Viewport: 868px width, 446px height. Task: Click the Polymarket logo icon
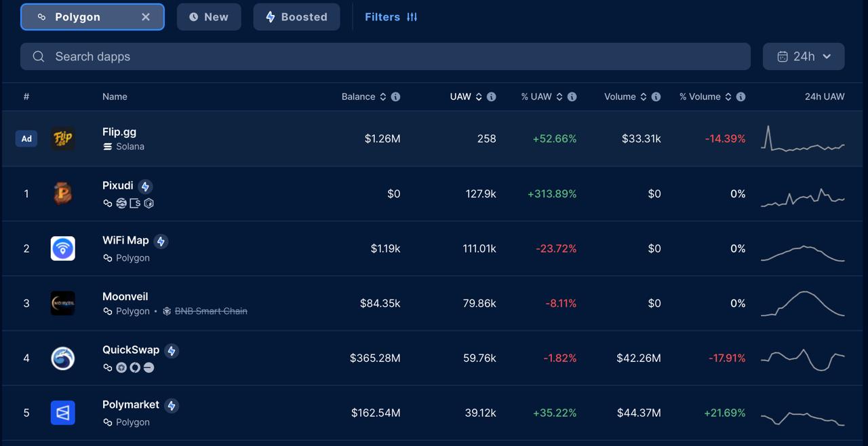pos(62,413)
